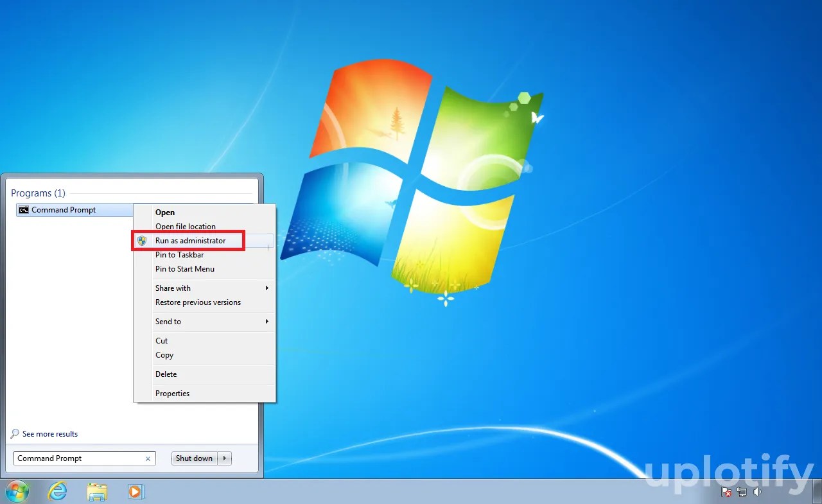Clear the search box with the X
Screen dimensions: 822x504
coord(148,458)
